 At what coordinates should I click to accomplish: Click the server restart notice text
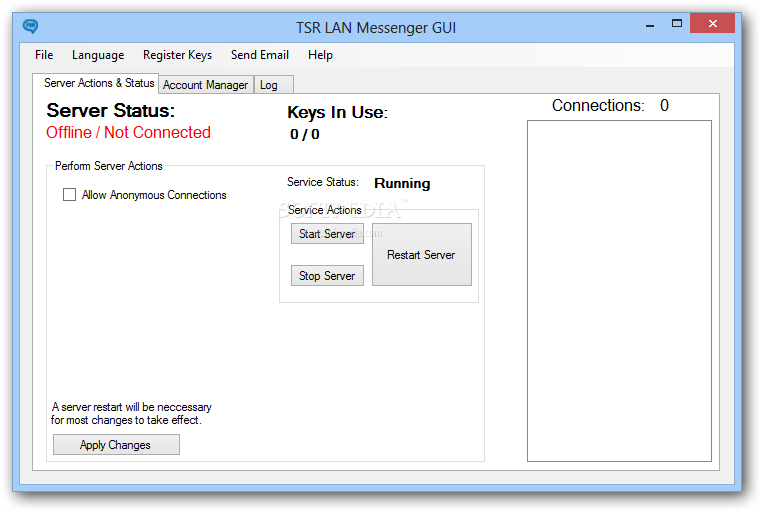point(131,413)
